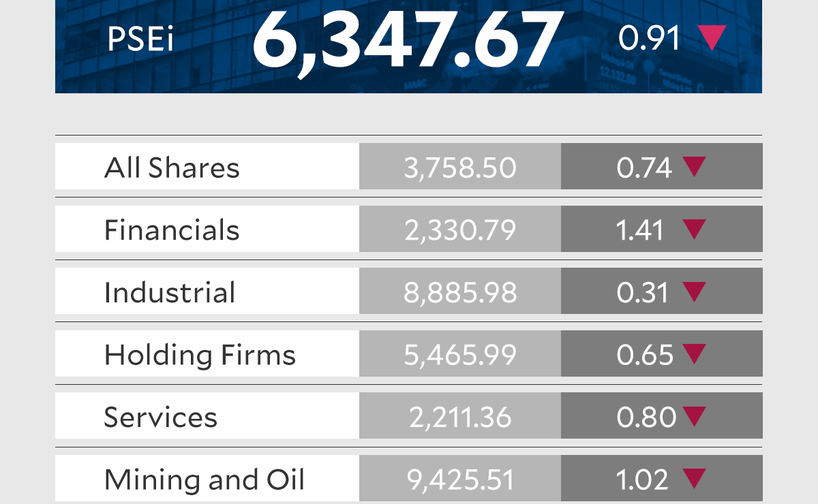Open the Financials sector row
The height and width of the screenshot is (504, 818).
(x=172, y=230)
